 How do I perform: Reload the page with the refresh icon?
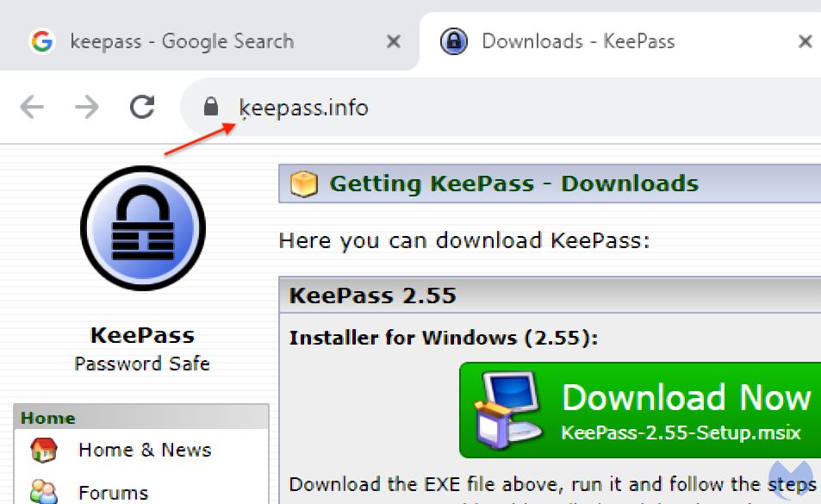(142, 107)
